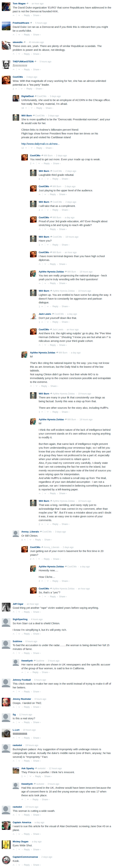Upvote Tom Magee's comment about David Duke
Screen dimensions: 113x868
click(x=14, y=15)
